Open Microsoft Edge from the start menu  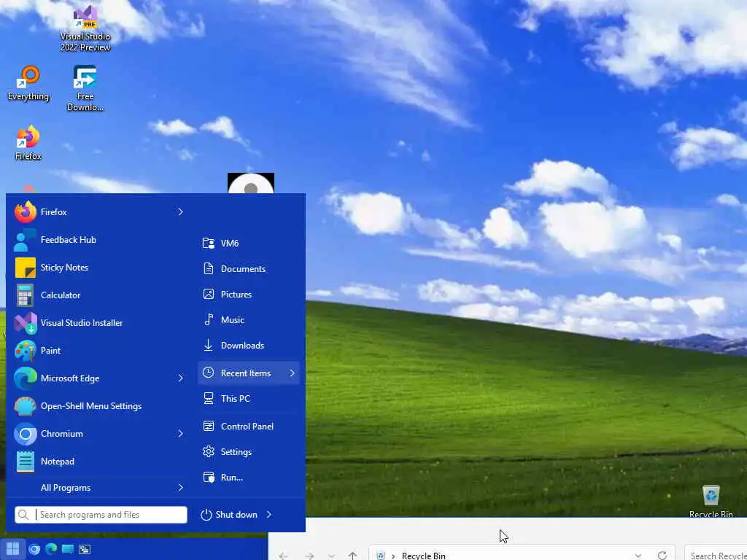99,378
